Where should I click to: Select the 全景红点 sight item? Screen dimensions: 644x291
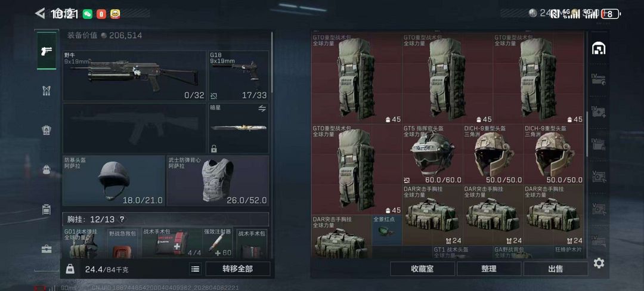point(387,230)
